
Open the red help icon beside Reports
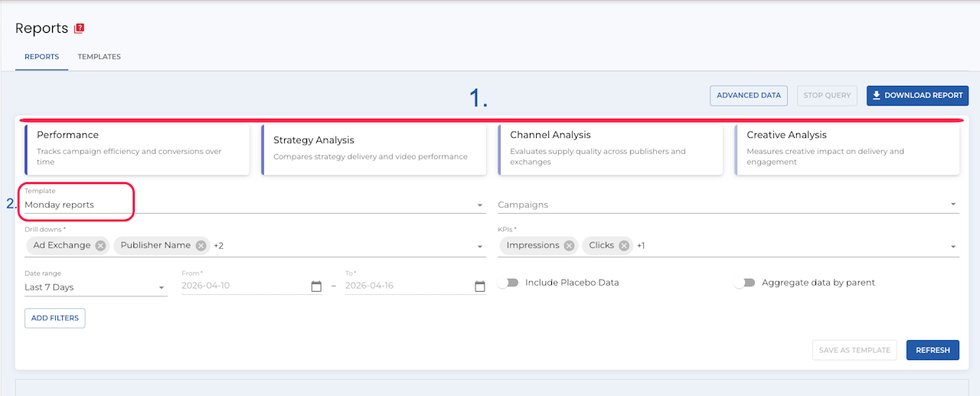tap(79, 28)
